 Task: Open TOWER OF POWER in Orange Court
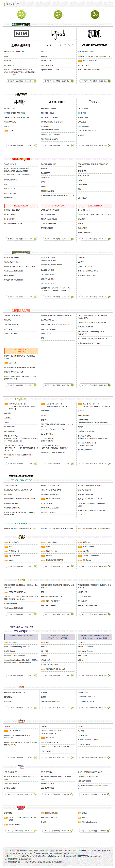pyautogui.click(x=12, y=315)
